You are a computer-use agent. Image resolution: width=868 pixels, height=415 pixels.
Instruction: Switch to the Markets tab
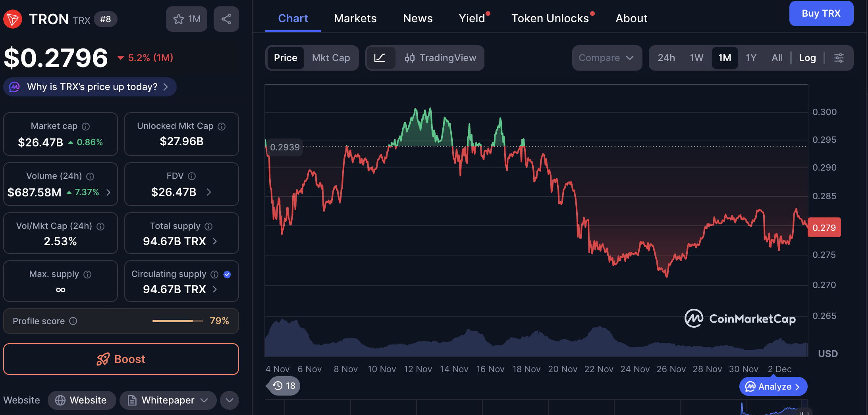pos(355,18)
